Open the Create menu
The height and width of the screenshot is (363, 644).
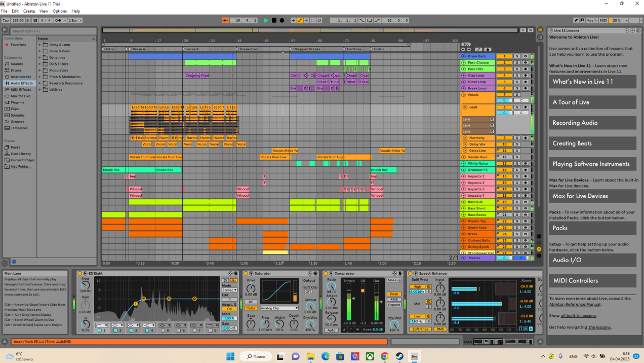29,11
